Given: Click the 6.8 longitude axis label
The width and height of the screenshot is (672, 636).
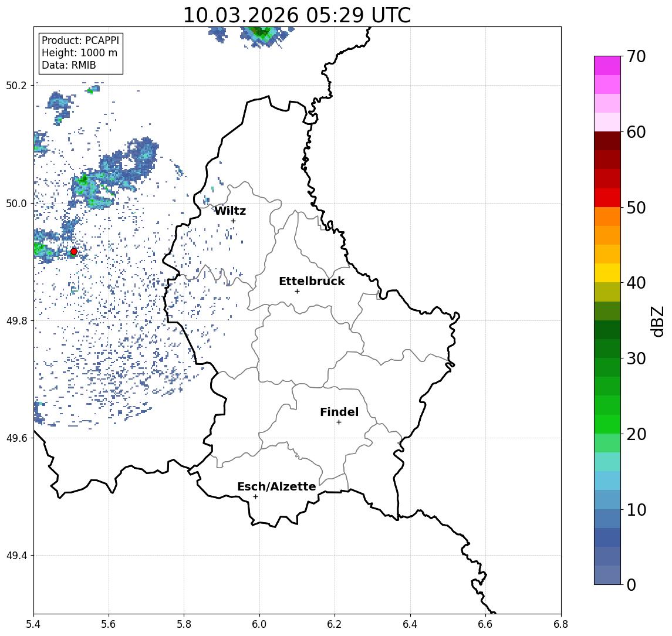Looking at the screenshot, I should click(x=561, y=624).
